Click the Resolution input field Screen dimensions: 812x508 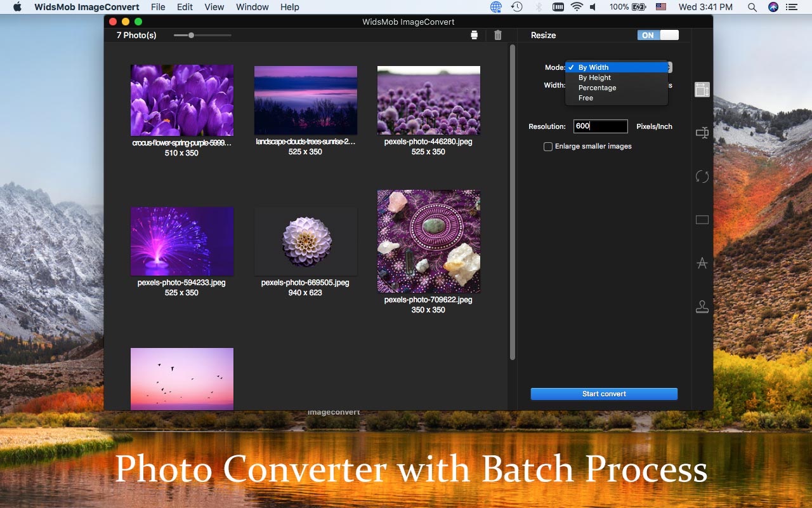pyautogui.click(x=601, y=126)
